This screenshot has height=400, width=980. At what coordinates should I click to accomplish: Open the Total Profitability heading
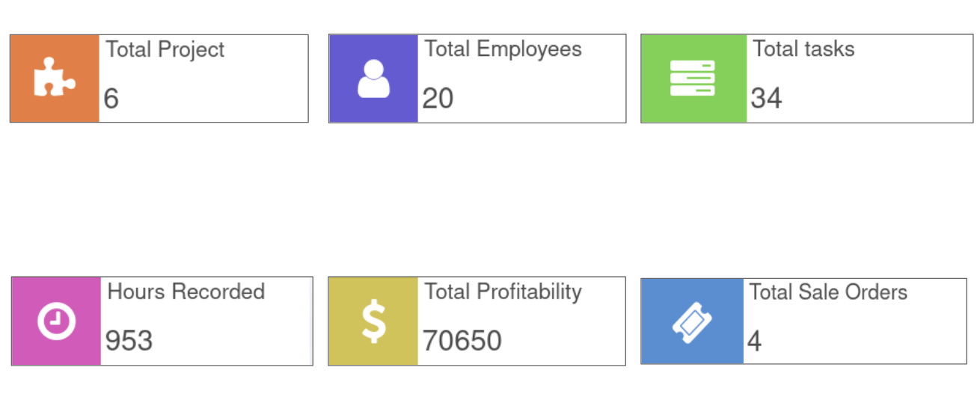tap(503, 292)
